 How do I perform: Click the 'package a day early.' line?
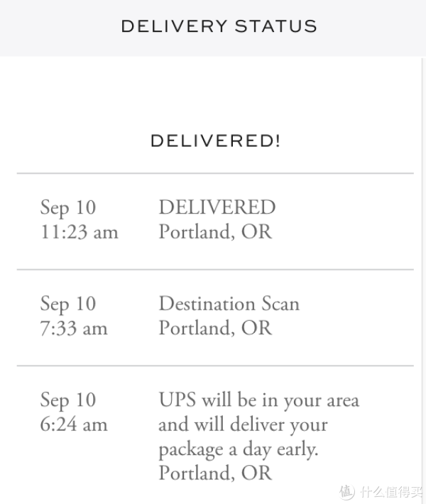239,449
